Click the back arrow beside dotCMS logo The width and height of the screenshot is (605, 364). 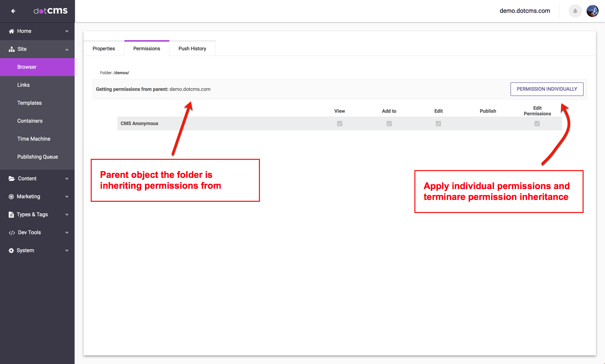click(x=13, y=11)
